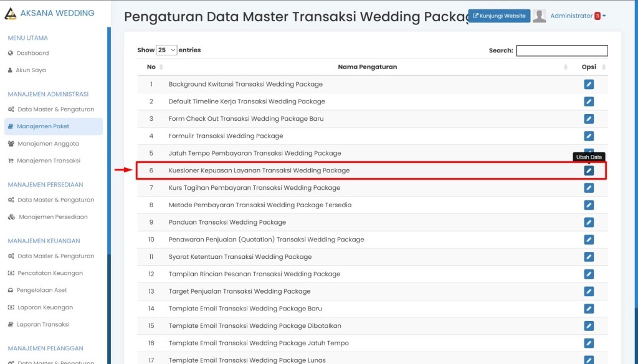
Task: Click edit icon for Panduan Transaksi row
Action: pyautogui.click(x=589, y=222)
